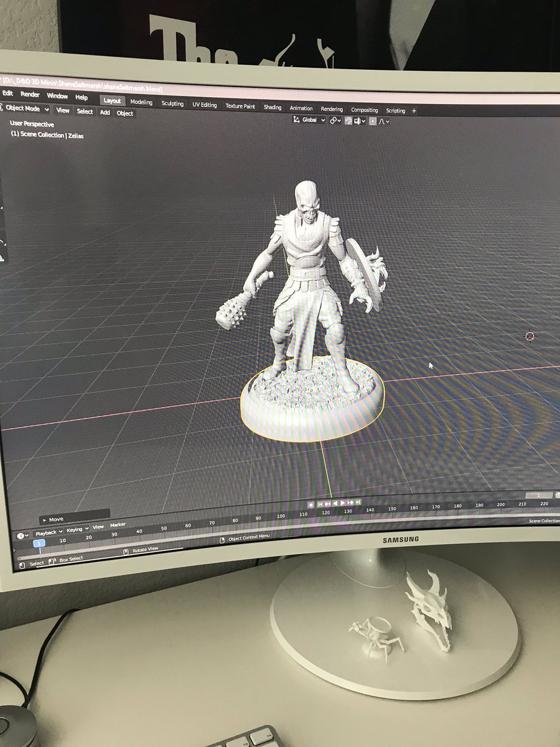Switch to the Layout workspace tab
560x747 pixels.
pos(112,100)
